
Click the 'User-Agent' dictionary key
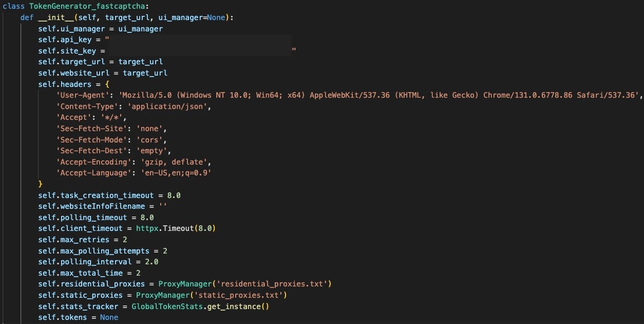85,96
